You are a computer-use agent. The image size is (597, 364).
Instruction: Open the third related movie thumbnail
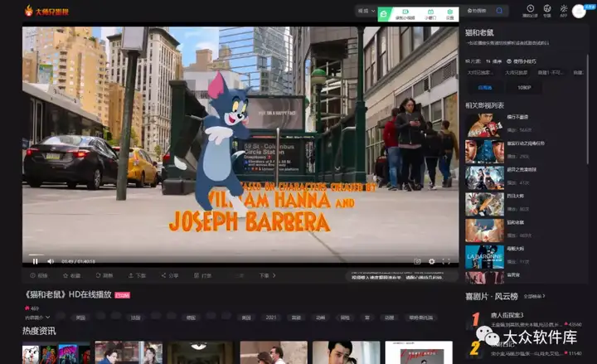[x=484, y=177]
